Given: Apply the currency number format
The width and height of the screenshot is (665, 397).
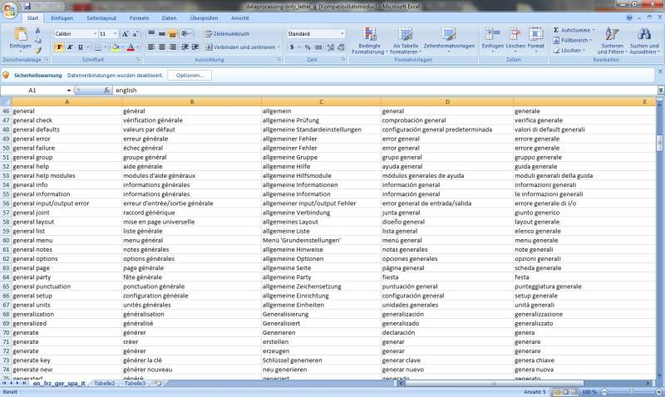Looking at the screenshot, I should (x=292, y=47).
